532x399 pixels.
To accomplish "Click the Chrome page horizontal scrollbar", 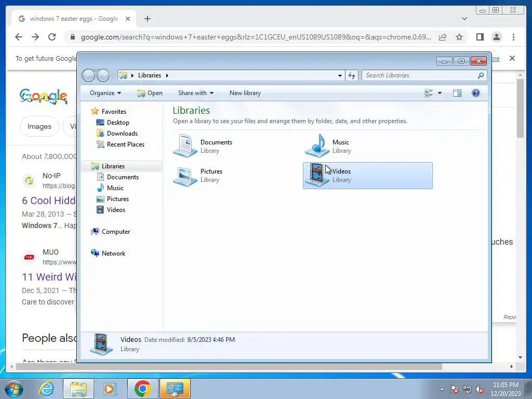I will point(229,366).
